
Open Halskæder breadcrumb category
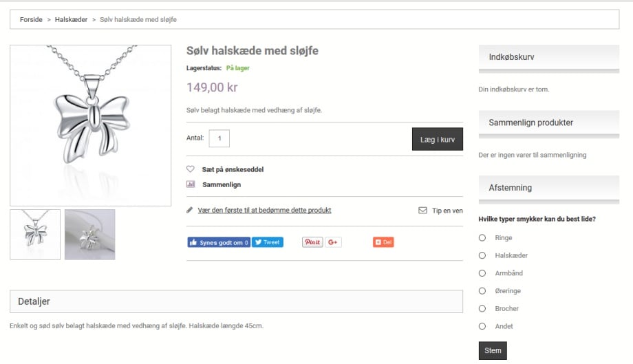coord(71,19)
